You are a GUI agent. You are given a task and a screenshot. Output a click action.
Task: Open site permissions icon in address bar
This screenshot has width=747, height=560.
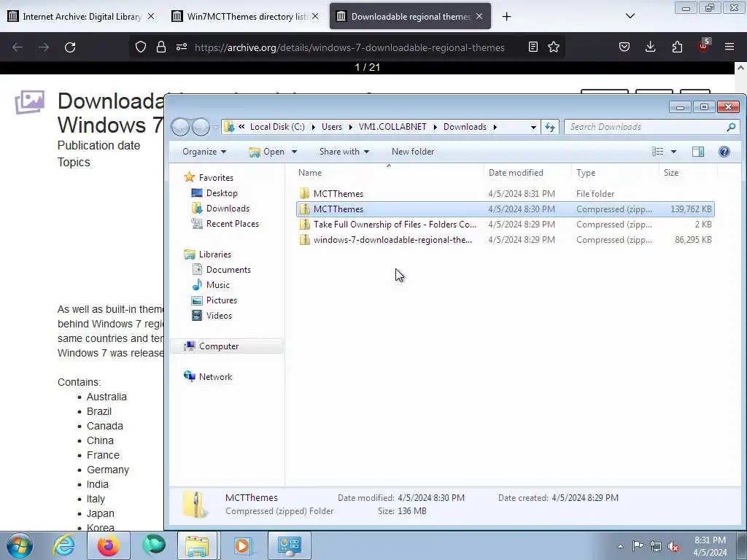point(182,47)
